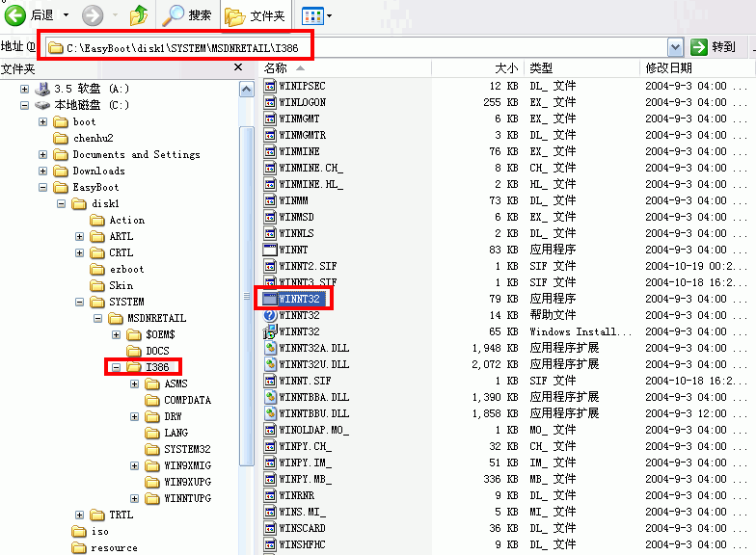
Task: Click the WINNT32 help file icon
Action: 270,316
